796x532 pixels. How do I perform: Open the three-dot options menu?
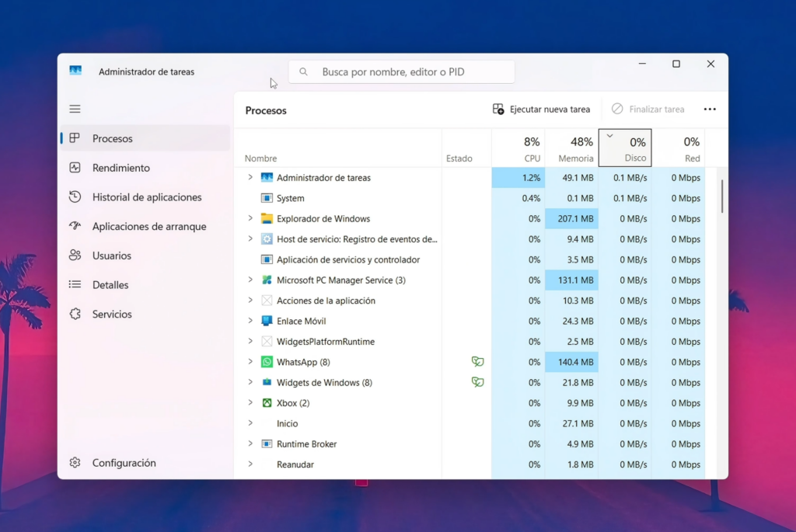click(709, 109)
